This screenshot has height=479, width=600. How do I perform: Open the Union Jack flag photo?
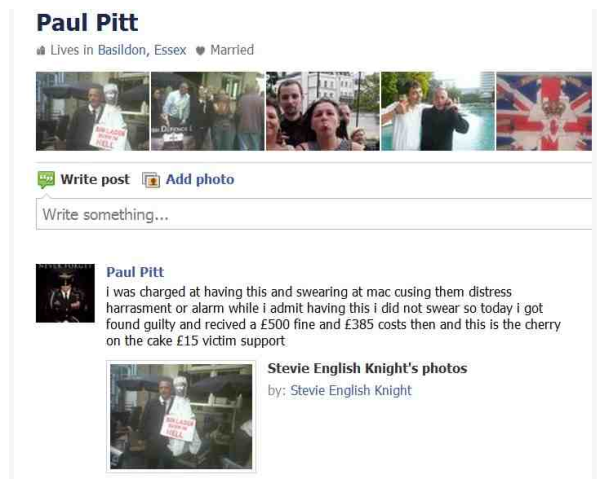pos(544,111)
